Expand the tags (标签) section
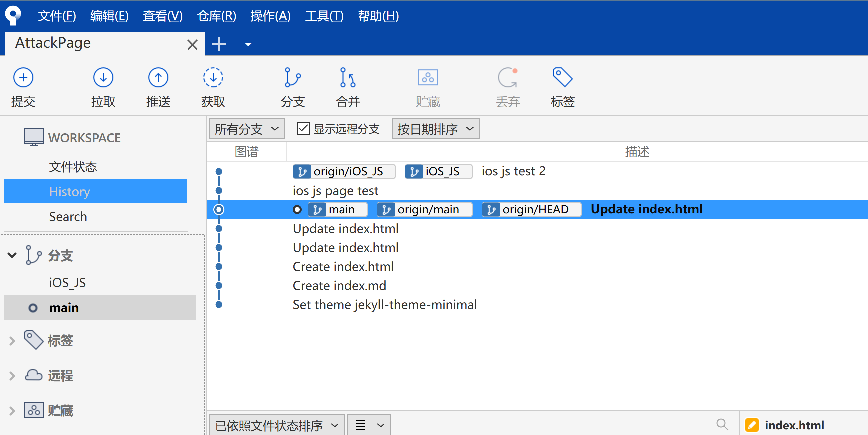The image size is (868, 435). (12, 341)
